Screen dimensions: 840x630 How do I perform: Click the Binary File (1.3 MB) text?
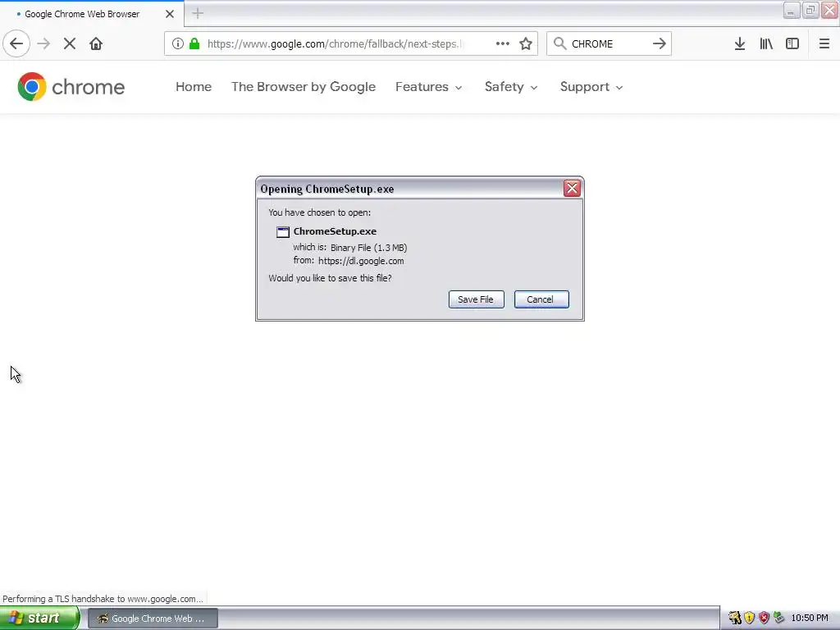tap(368, 248)
